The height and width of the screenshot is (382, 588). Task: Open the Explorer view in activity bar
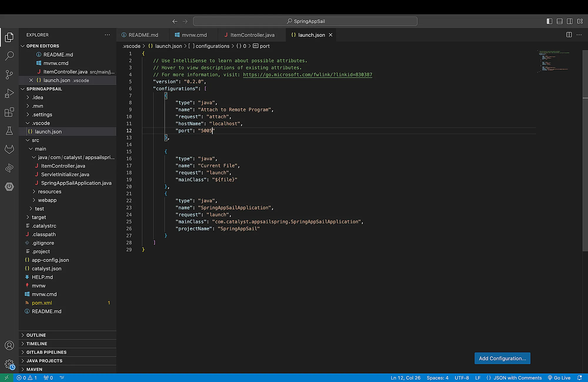click(9, 37)
